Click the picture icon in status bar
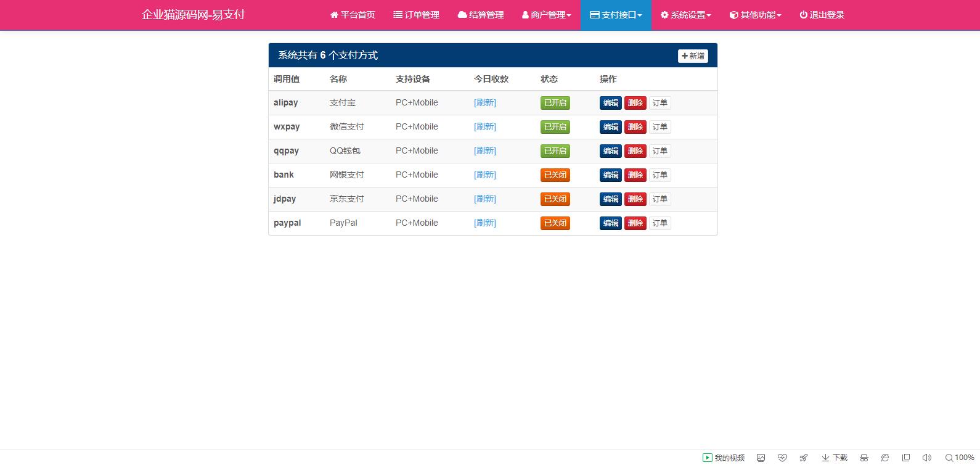The width and height of the screenshot is (980, 465). pyautogui.click(x=761, y=458)
